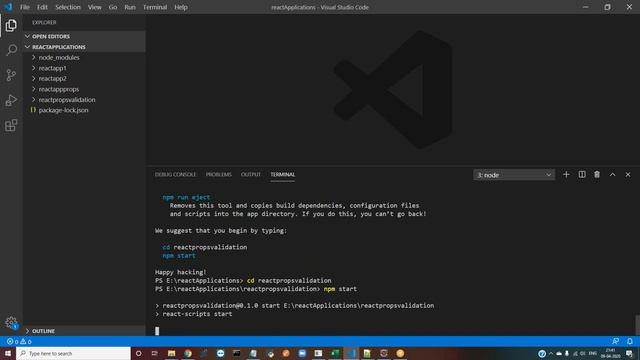This screenshot has height=360, width=640.
Task: Switch to the Debug Console tab
Action: tap(176, 175)
